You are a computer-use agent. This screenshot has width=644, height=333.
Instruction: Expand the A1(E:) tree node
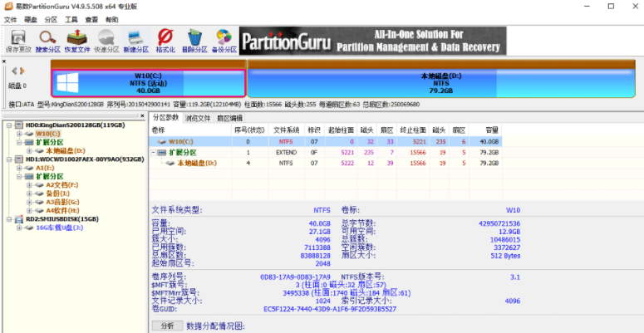[19, 168]
